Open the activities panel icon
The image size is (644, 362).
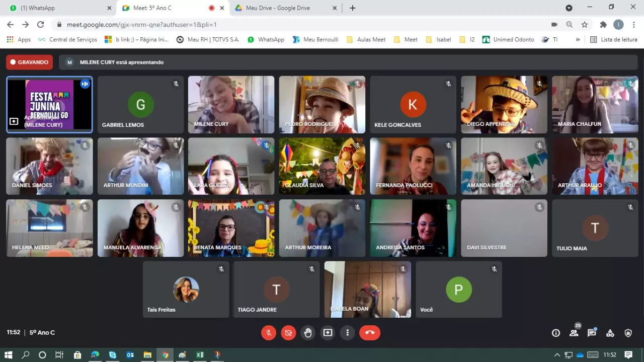coord(610,333)
